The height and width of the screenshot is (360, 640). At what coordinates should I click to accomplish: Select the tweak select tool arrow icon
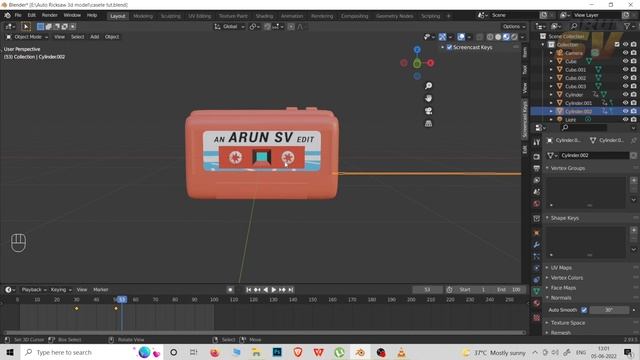pyautogui.click(x=26, y=27)
